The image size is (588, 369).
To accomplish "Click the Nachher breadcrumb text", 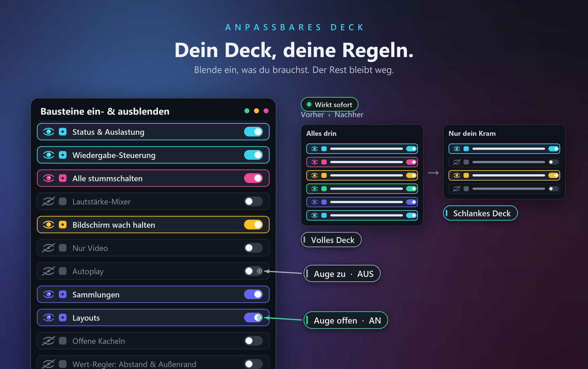I will [349, 115].
